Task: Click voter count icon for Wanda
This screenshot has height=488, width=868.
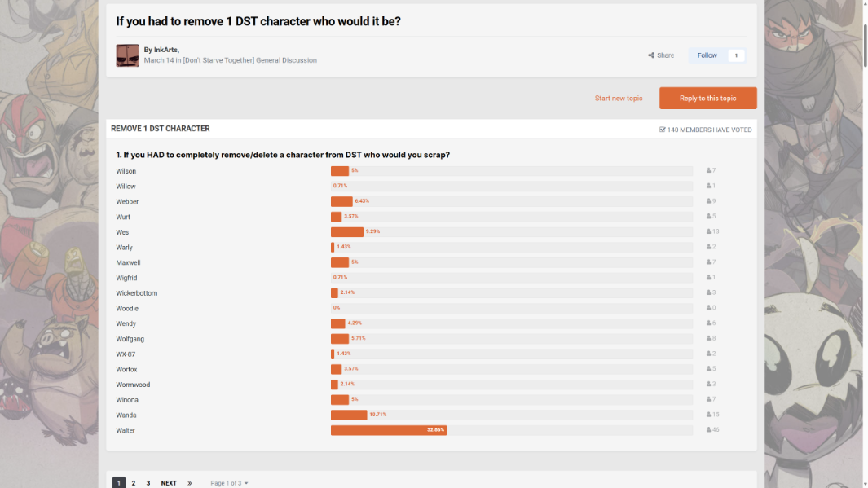Action: 708,415
